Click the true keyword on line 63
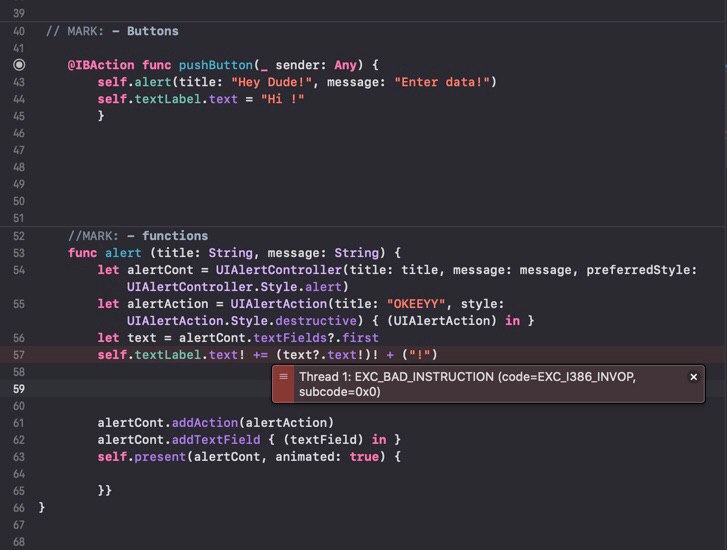This screenshot has width=727, height=550. [x=364, y=457]
